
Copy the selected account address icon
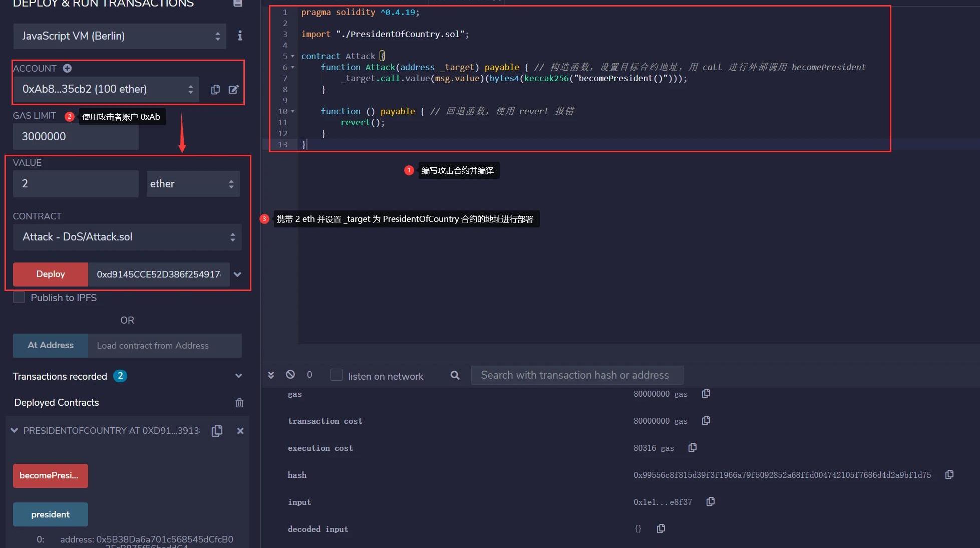tap(215, 89)
